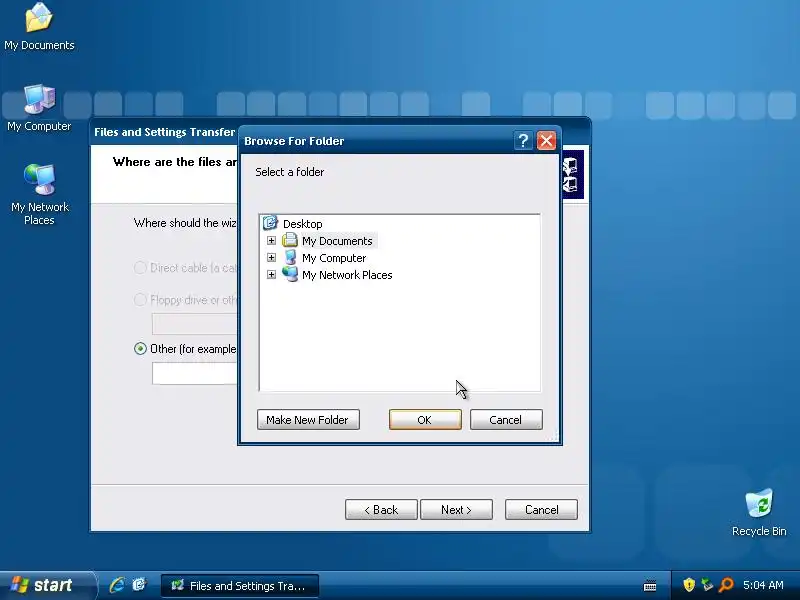The width and height of the screenshot is (800, 600).
Task: Select My Network Places in folder tree
Action: click(347, 275)
